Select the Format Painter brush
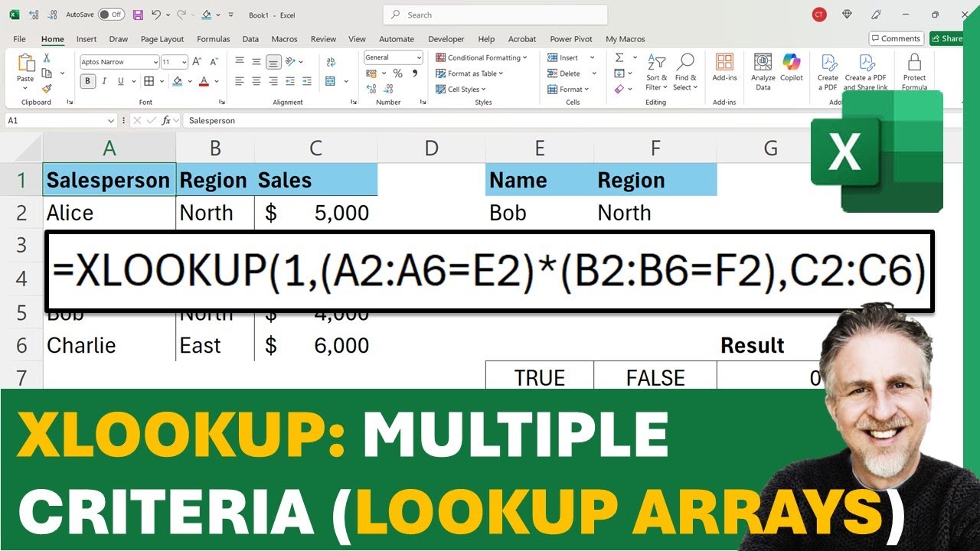Image resolution: width=980 pixels, height=551 pixels. 47,89
